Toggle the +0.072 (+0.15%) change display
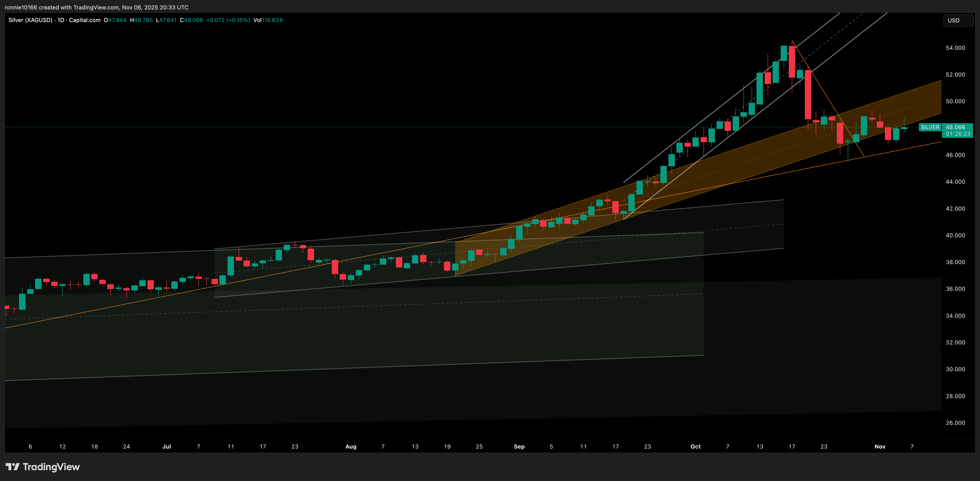The image size is (980, 481). (x=227, y=20)
